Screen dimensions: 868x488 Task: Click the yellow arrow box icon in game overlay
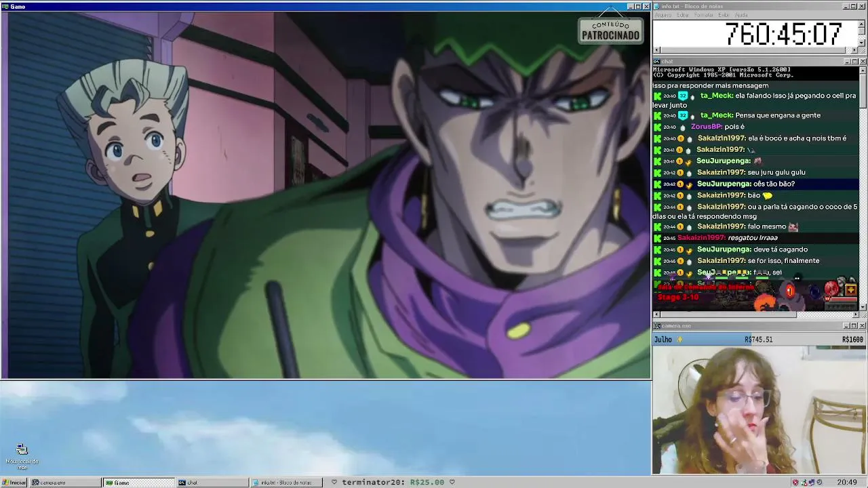[851, 290]
